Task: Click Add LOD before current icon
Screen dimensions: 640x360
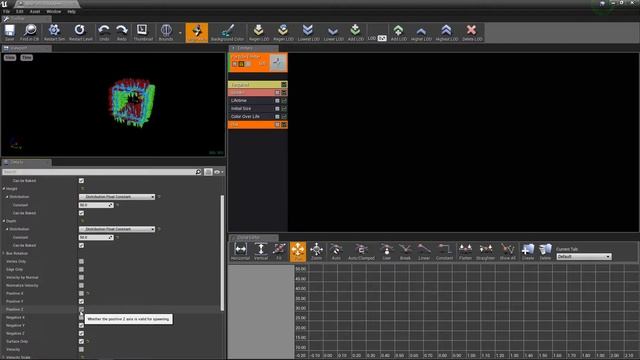Action: click(x=356, y=32)
